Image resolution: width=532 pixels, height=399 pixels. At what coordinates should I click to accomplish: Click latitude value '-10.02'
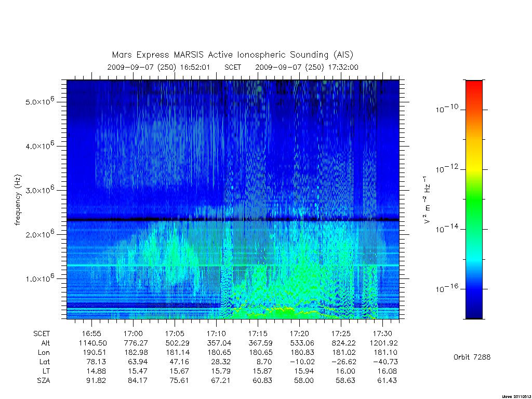(x=302, y=362)
